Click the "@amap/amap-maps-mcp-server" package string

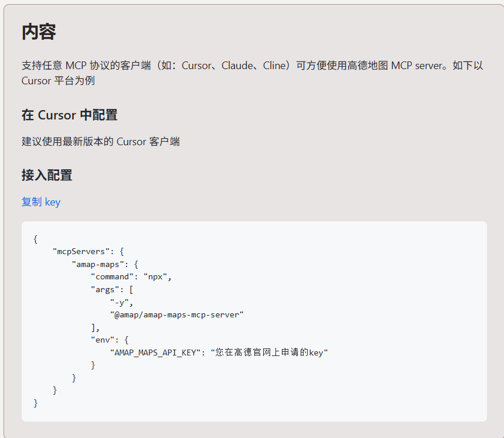(177, 314)
